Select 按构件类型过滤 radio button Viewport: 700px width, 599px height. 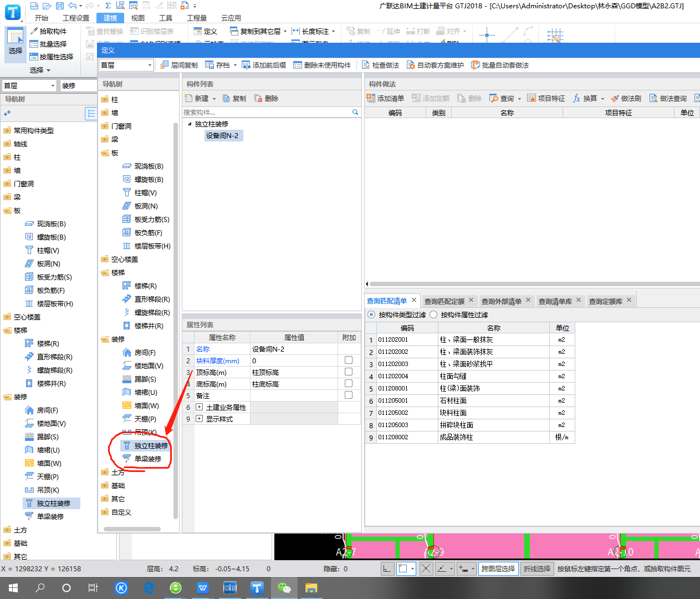(x=372, y=314)
